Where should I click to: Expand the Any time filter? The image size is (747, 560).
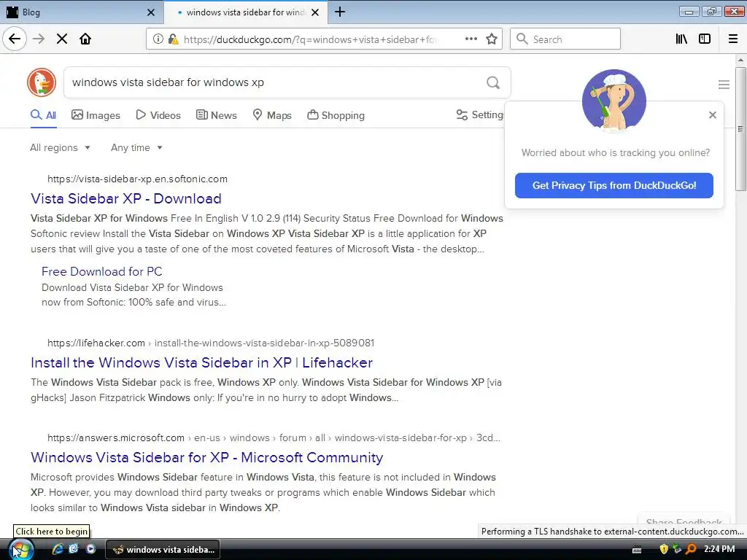click(x=136, y=147)
